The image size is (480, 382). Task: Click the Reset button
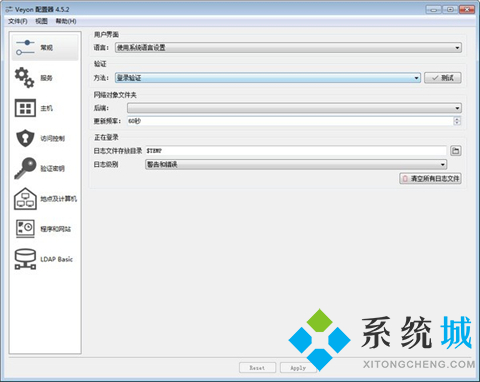pyautogui.click(x=257, y=368)
